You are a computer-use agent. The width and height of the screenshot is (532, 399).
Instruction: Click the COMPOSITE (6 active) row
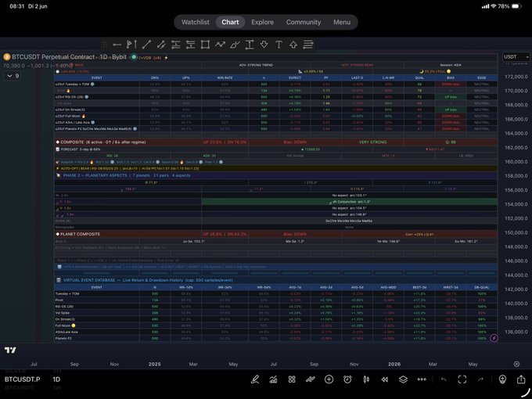(x=276, y=142)
